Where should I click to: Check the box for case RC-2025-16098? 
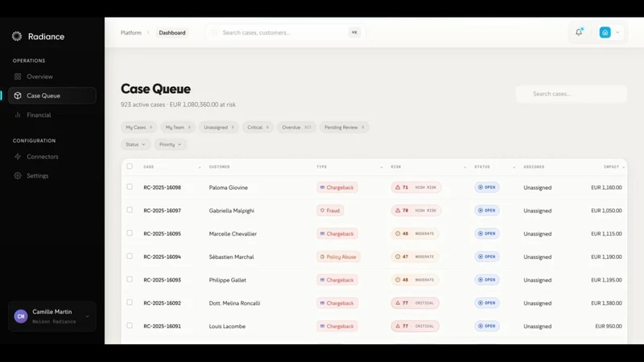[130, 187]
